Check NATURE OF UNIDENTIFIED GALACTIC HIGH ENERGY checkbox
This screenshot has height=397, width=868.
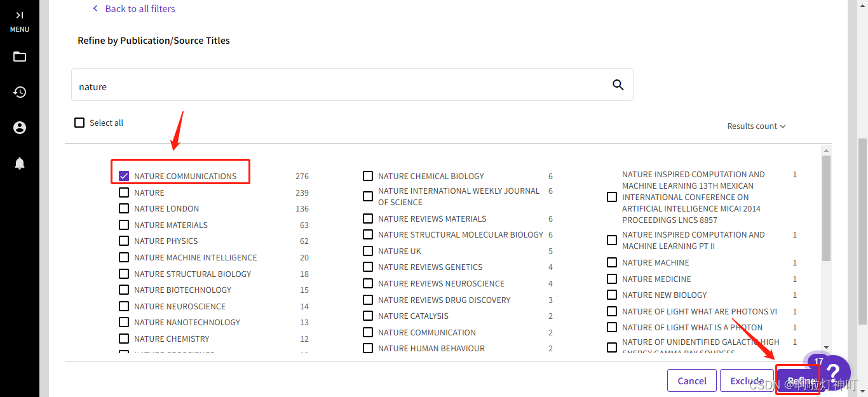point(612,347)
